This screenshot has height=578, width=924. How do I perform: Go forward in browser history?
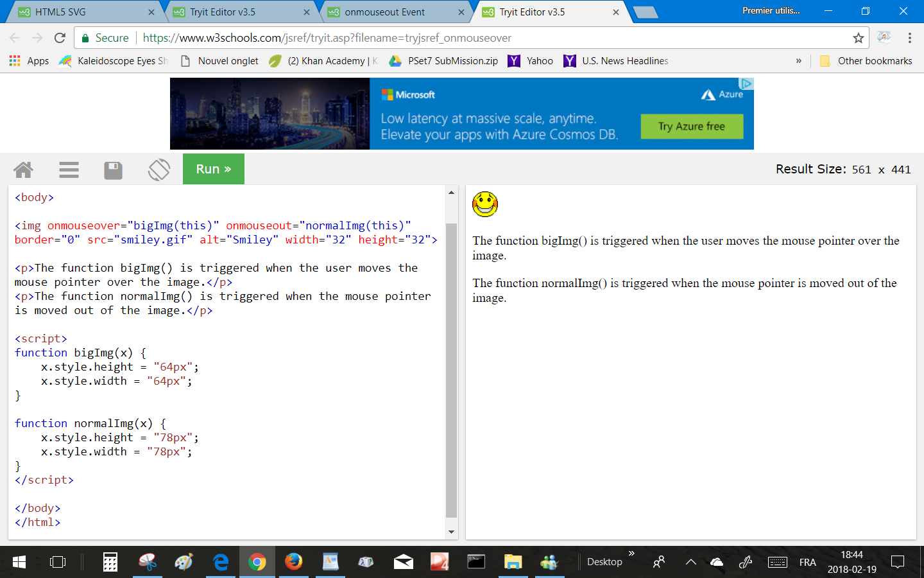click(x=37, y=38)
